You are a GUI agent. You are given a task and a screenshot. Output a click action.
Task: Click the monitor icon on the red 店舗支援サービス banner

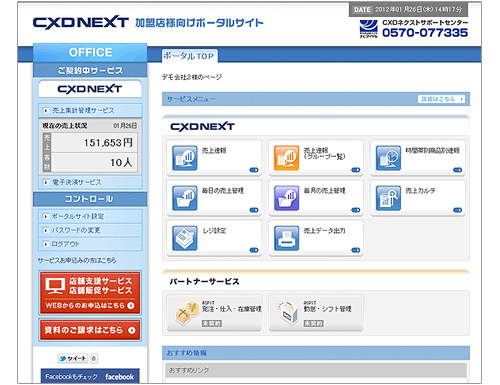[x=55, y=286]
